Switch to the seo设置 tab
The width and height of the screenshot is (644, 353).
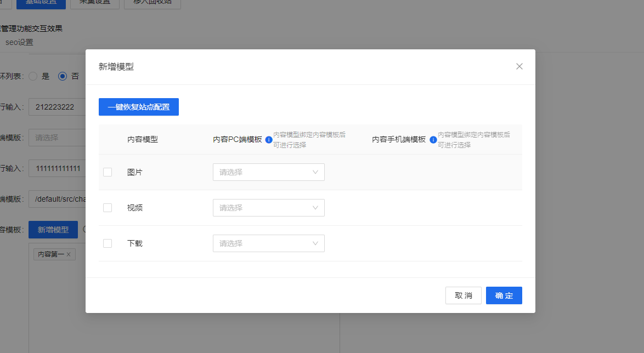coord(19,42)
